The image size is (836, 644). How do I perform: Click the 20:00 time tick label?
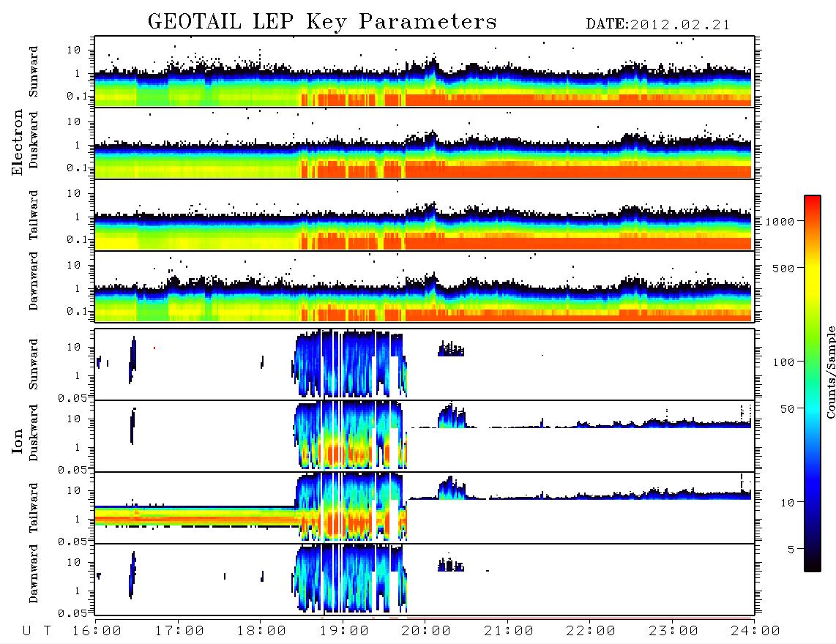(x=426, y=632)
